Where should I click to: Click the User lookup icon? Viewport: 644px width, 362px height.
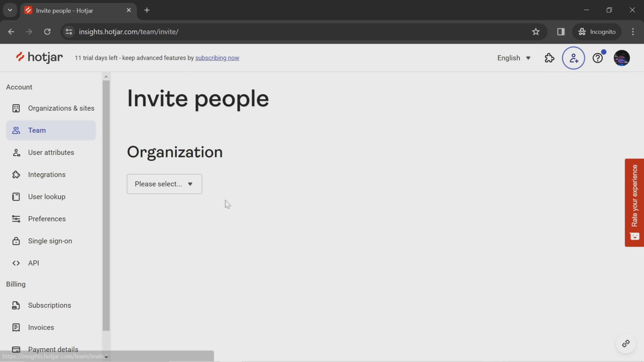(15, 196)
